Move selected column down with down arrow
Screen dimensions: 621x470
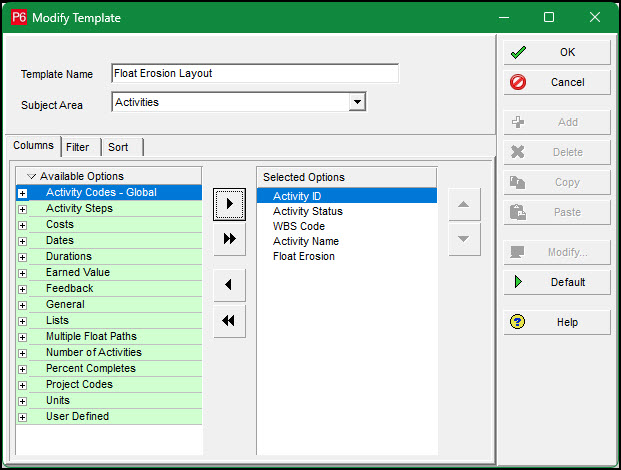point(464,239)
